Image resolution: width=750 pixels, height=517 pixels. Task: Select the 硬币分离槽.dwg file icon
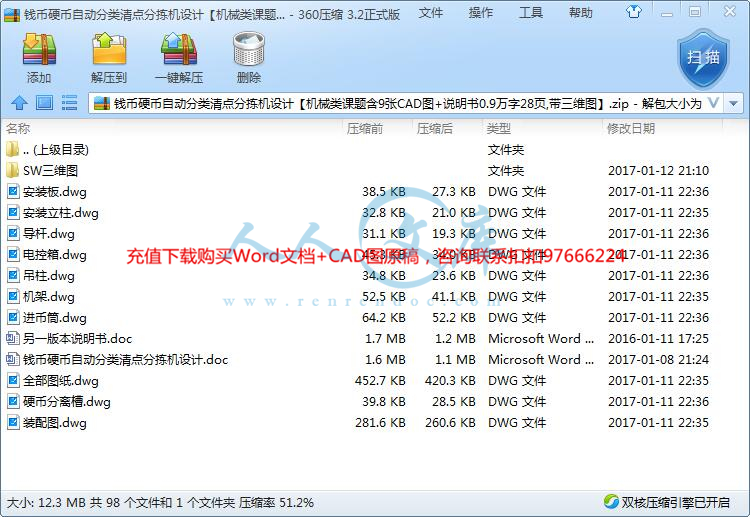[13, 402]
